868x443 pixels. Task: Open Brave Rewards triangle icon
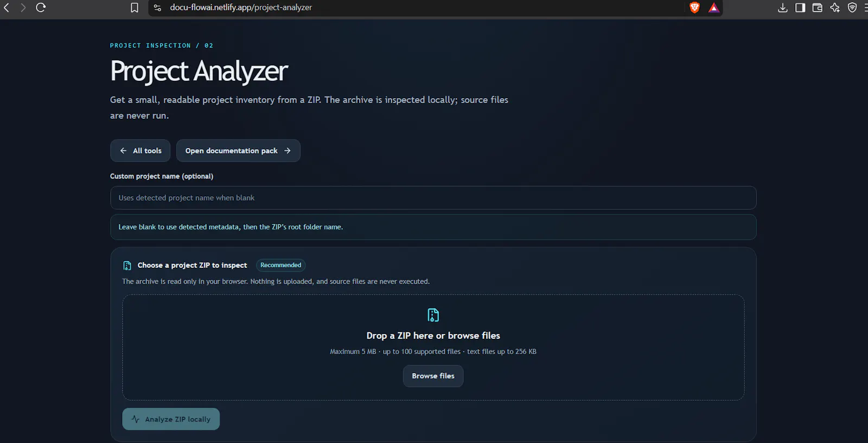(714, 8)
